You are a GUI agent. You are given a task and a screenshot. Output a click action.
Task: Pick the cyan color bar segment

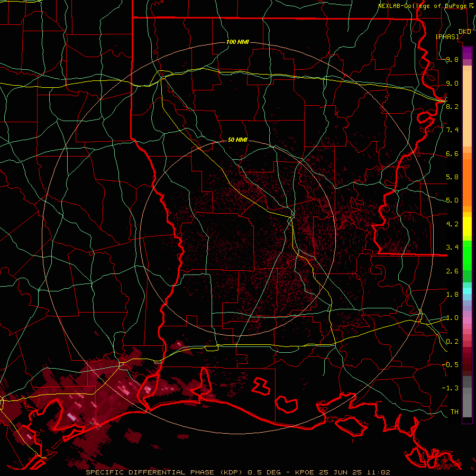(x=467, y=291)
